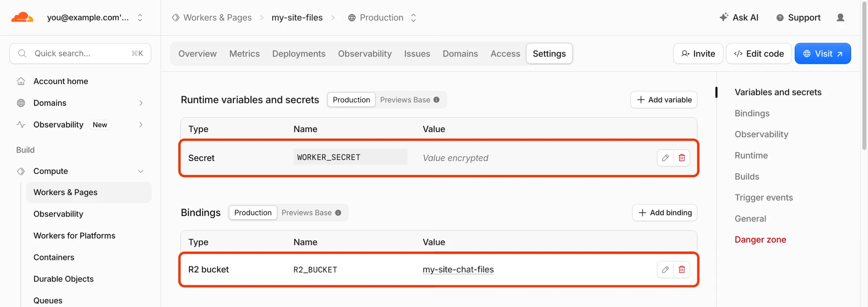Select Production for Runtime variables
Viewport: 868px width, 307px height.
351,100
